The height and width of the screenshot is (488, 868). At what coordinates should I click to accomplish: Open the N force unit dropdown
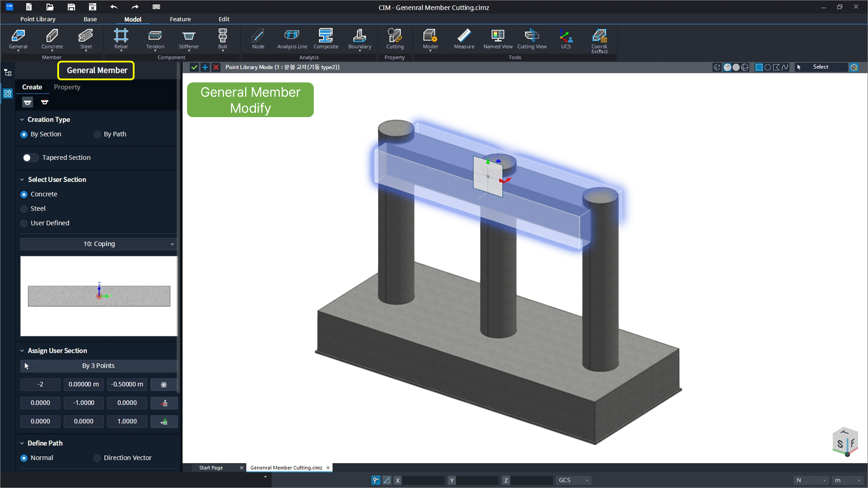811,480
